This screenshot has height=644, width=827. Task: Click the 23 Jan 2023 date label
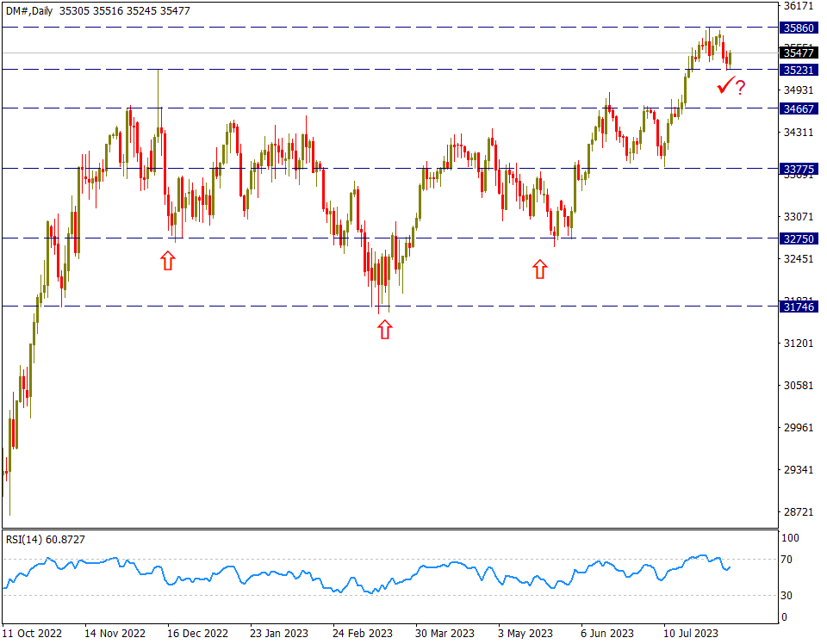279,634
